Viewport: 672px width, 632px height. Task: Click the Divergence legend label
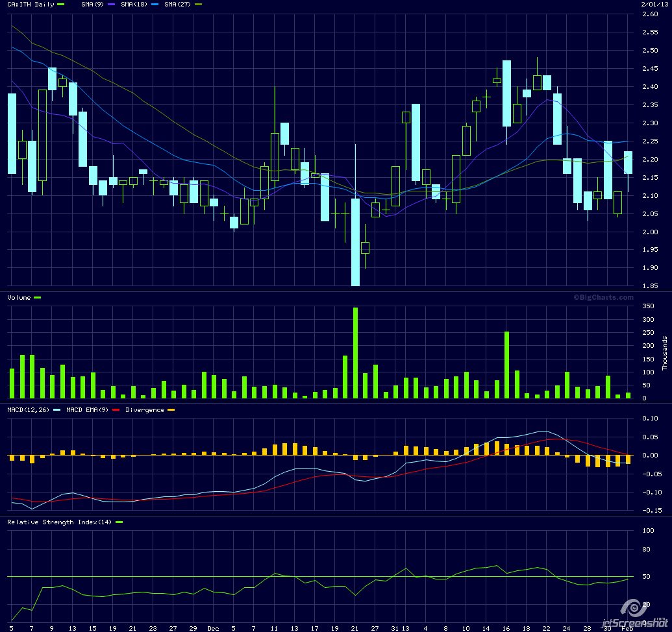[145, 410]
